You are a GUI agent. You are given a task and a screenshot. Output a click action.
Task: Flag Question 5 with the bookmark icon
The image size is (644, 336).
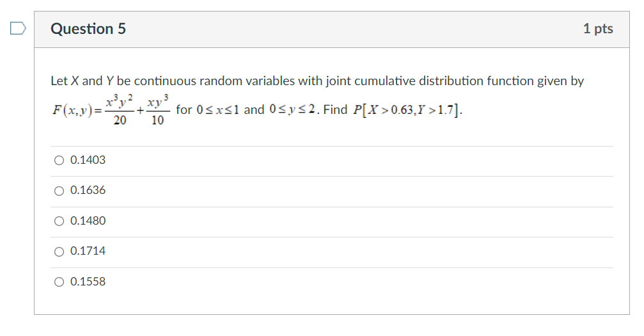(18, 28)
